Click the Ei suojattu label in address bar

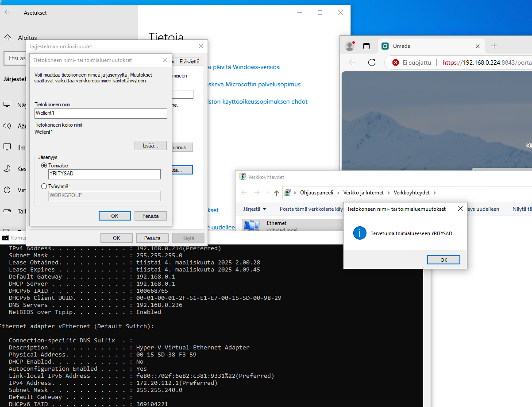click(417, 62)
